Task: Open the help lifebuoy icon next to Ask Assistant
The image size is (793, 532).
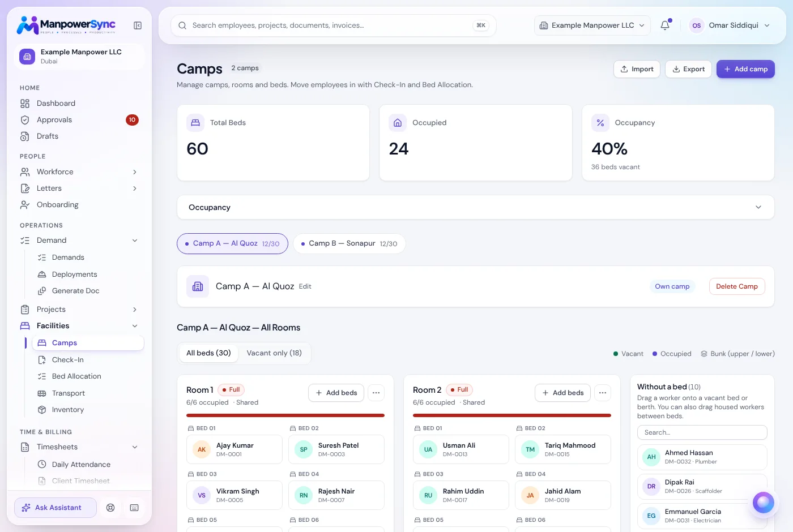Action: (x=110, y=508)
